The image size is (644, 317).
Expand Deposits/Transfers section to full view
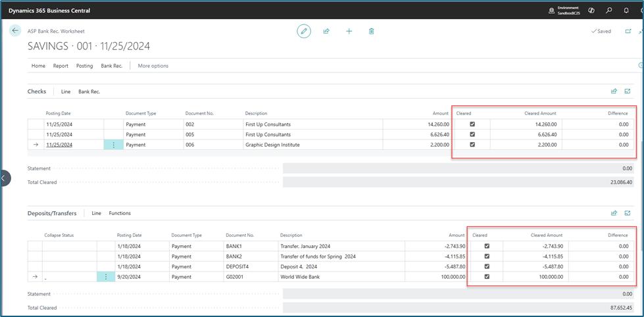[628, 213]
